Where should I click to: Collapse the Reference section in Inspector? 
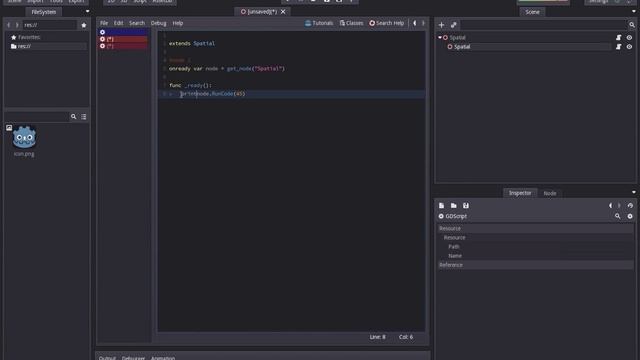[x=535, y=265]
